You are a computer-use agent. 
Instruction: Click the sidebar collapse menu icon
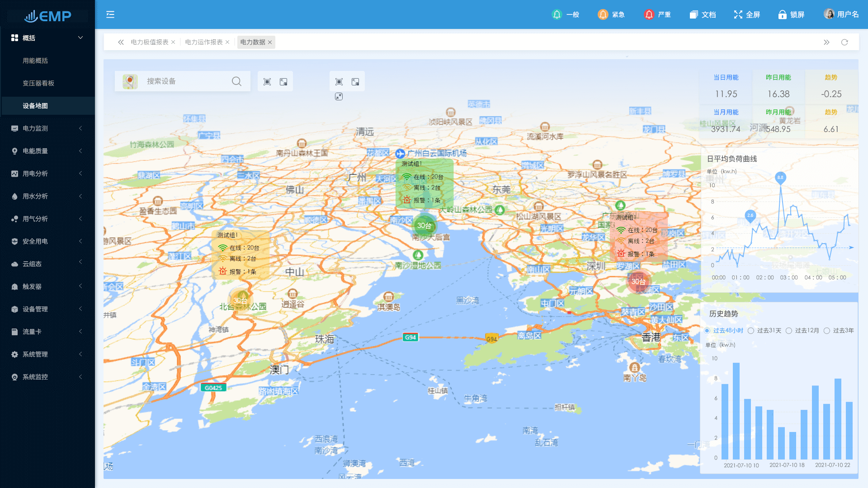(110, 14)
